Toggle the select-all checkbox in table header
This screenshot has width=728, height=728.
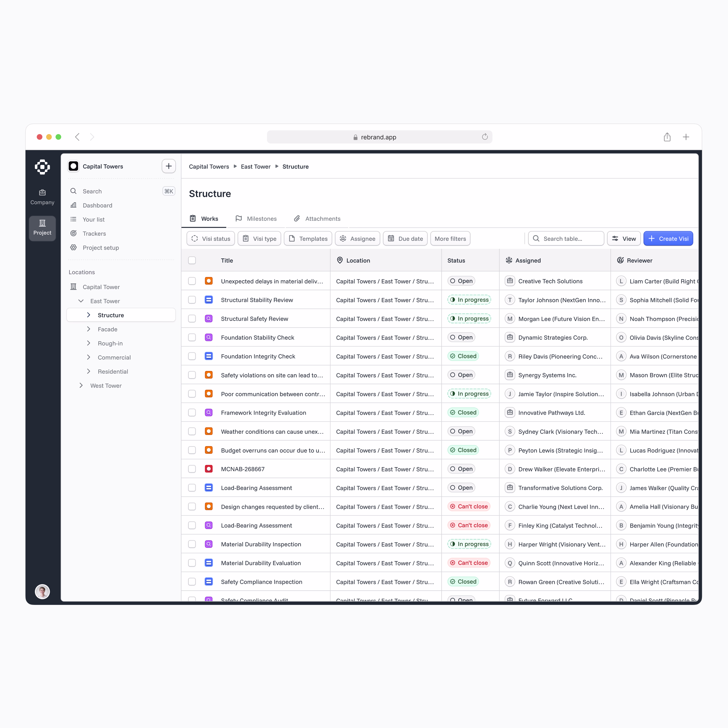click(192, 260)
